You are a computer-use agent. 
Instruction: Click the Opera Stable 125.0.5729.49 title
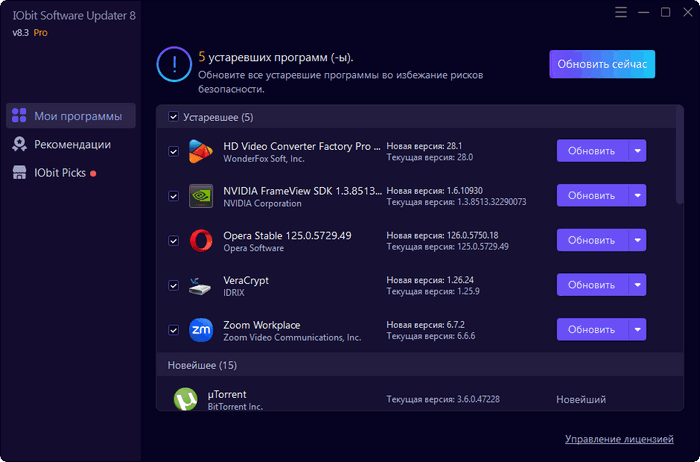coord(287,236)
